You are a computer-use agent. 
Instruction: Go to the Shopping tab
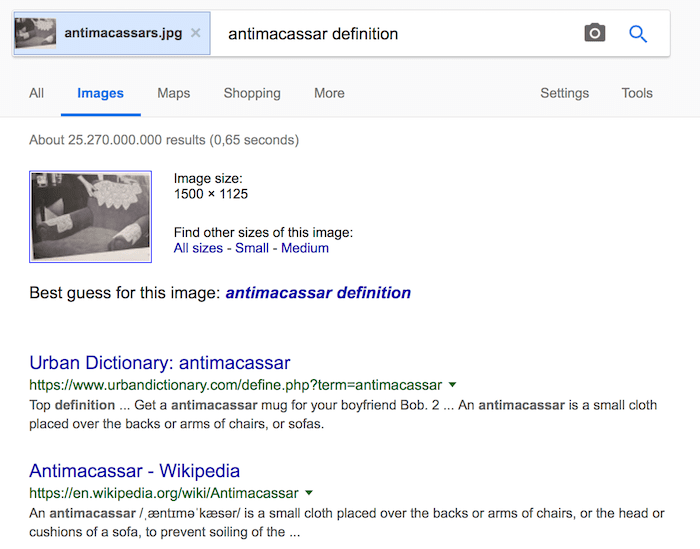pyautogui.click(x=252, y=93)
